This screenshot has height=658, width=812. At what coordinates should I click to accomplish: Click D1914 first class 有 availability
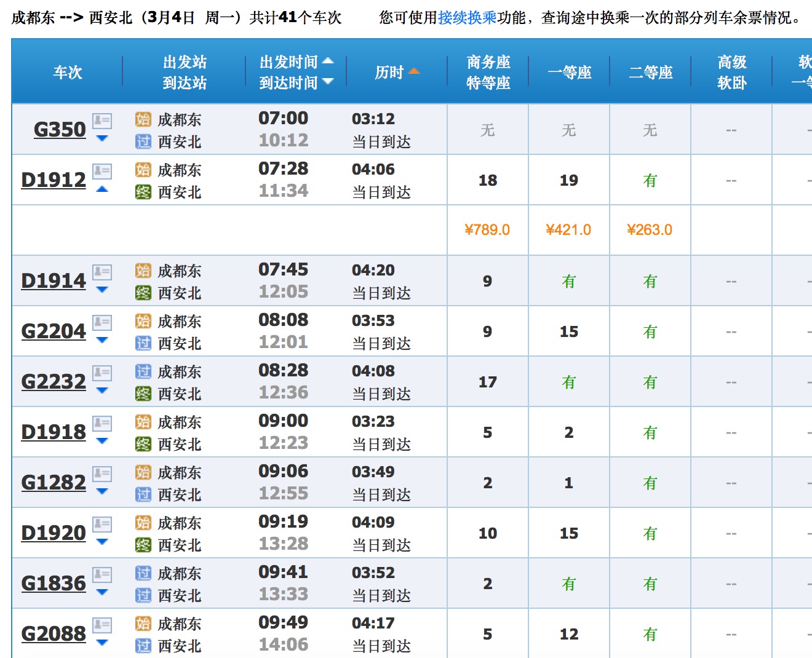coord(569,281)
